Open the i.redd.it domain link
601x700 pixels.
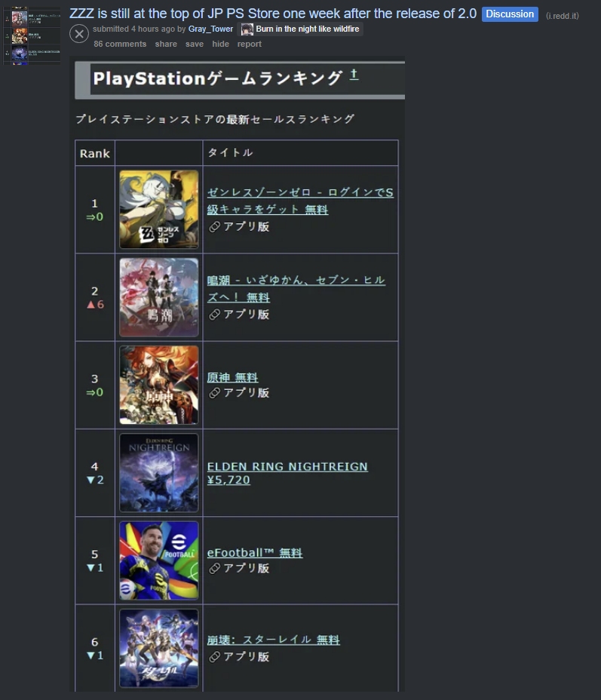coord(563,16)
